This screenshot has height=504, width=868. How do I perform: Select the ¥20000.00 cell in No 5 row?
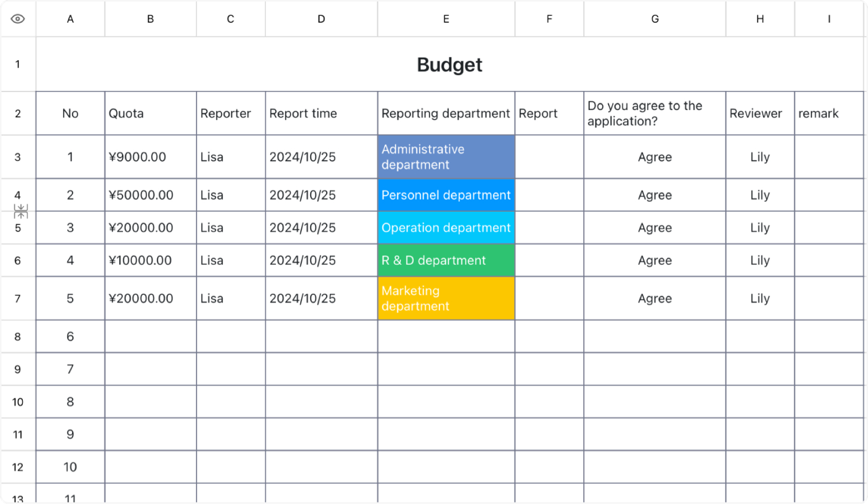coord(150,299)
